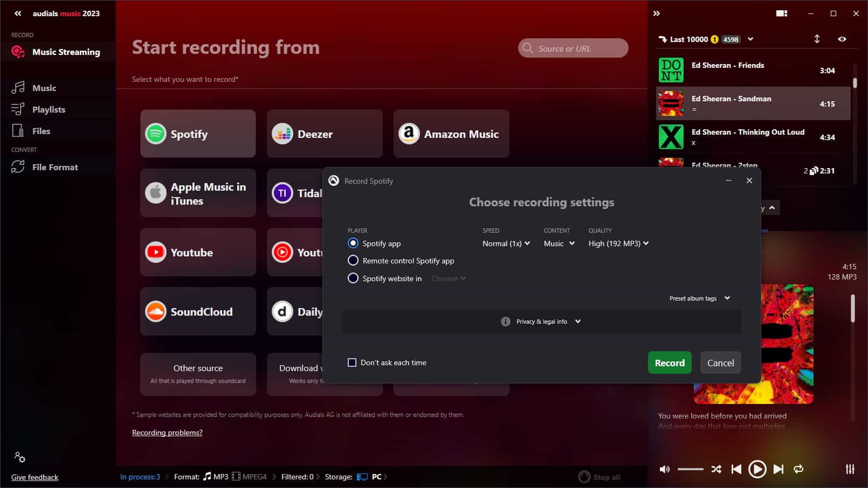
Task: Select the Youtube recording tile
Action: [198, 252]
